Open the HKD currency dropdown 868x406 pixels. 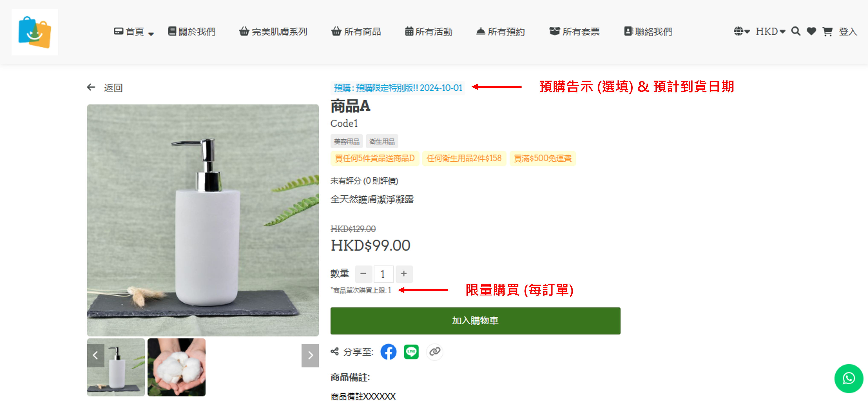[x=770, y=31]
